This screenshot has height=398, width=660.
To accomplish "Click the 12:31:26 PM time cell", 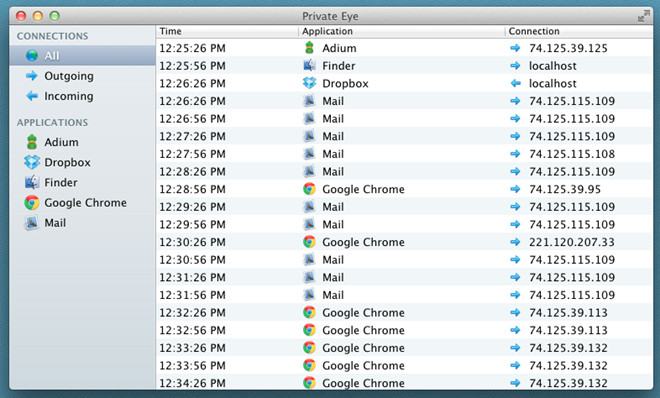I will 192,277.
